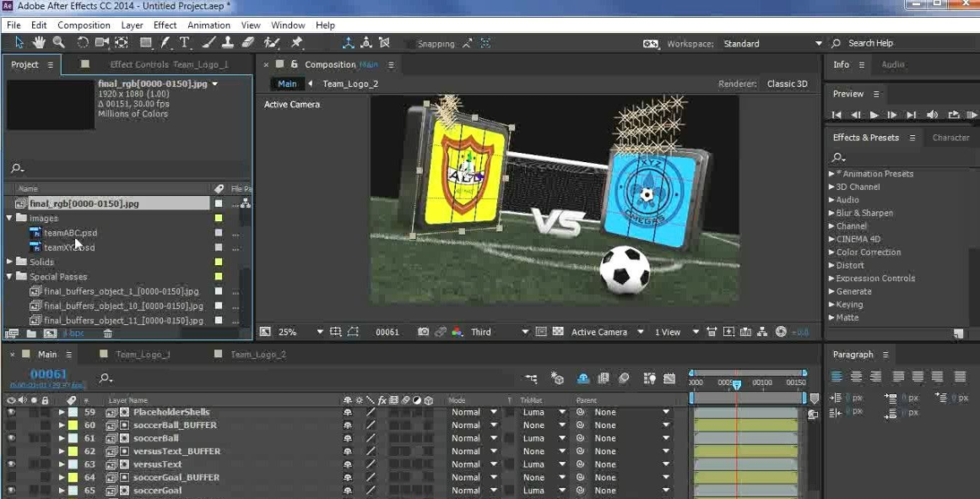
Task: Open the Third resolution dropdown
Action: pyautogui.click(x=500, y=332)
